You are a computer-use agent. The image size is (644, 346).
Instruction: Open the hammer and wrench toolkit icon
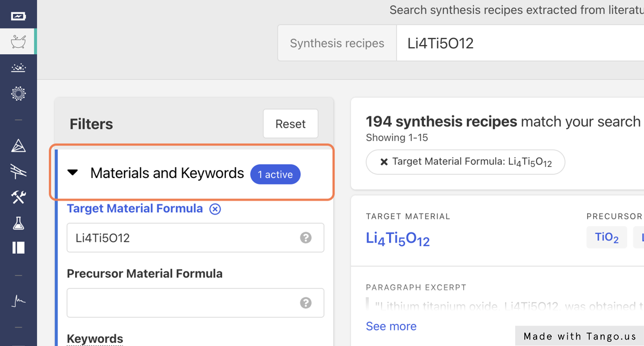tap(18, 197)
